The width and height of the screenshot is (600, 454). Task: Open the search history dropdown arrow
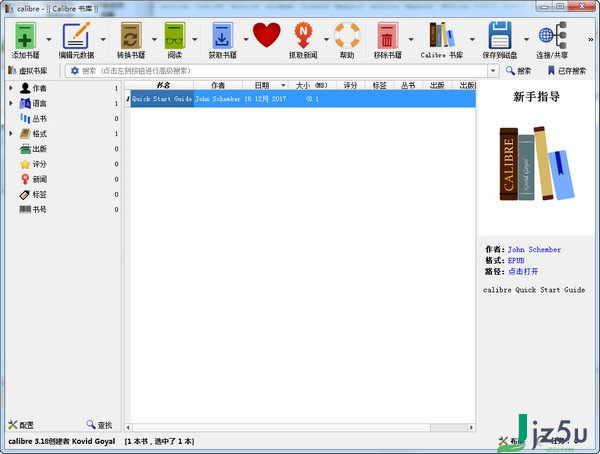point(493,71)
